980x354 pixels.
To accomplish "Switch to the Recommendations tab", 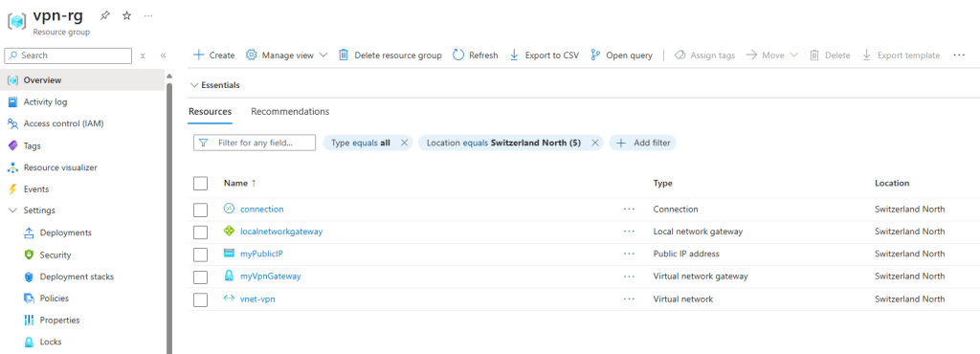I will [290, 111].
